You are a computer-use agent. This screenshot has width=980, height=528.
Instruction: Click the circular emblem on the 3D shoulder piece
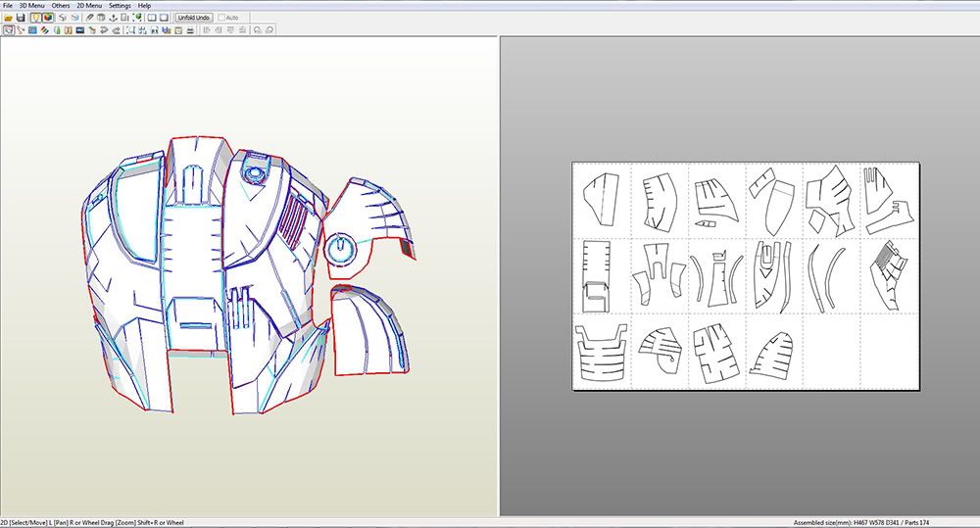(x=340, y=249)
